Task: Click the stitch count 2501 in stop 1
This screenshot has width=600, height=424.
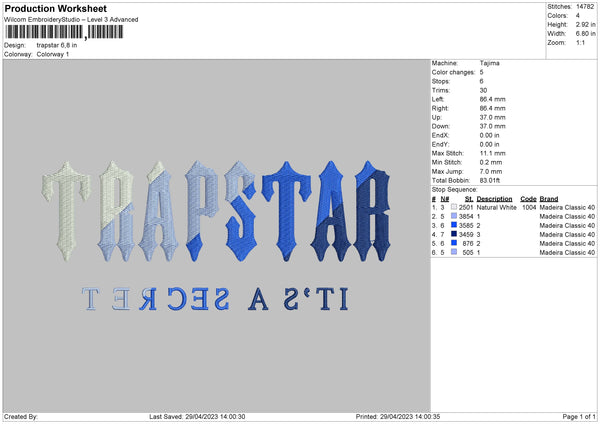Action: click(466, 207)
